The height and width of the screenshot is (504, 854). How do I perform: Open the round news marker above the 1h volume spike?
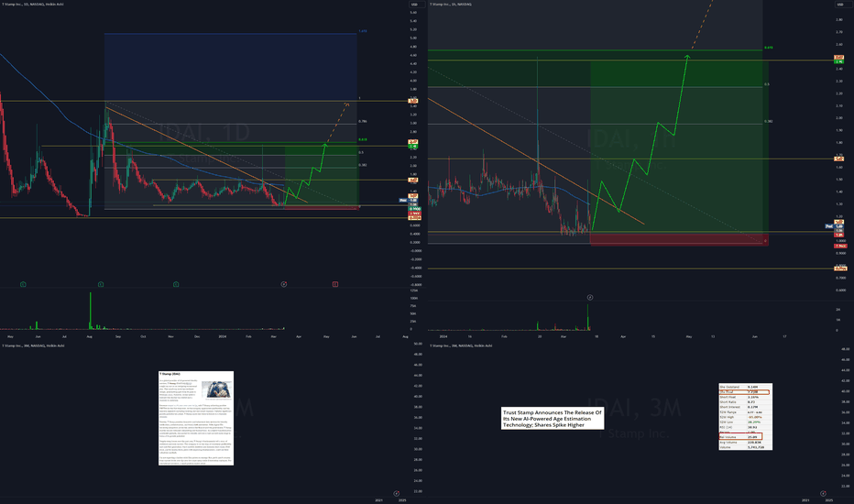point(590,298)
